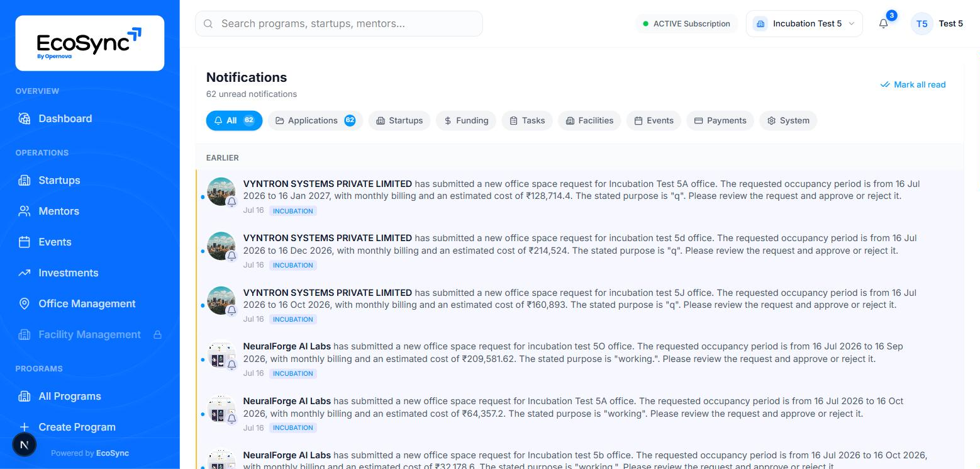Screen dimensions: 980x469
Task: Click the Investments trend-line icon
Action: [x=25, y=273]
